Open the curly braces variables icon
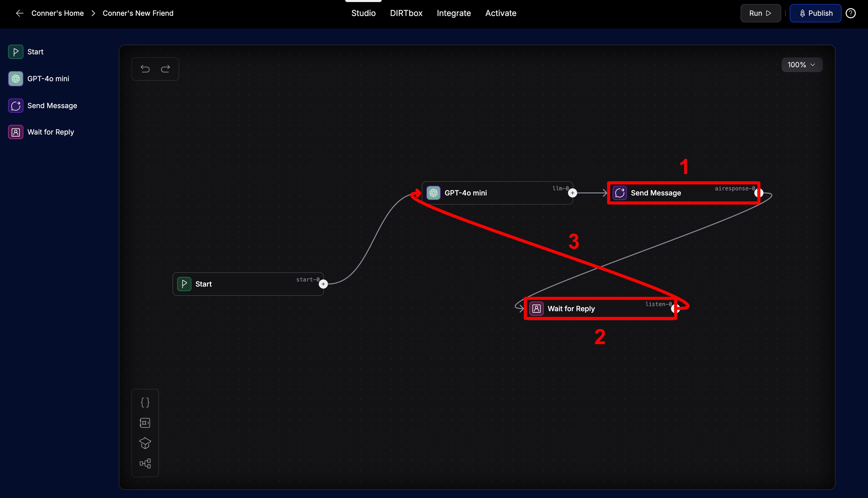The image size is (868, 498). click(145, 402)
